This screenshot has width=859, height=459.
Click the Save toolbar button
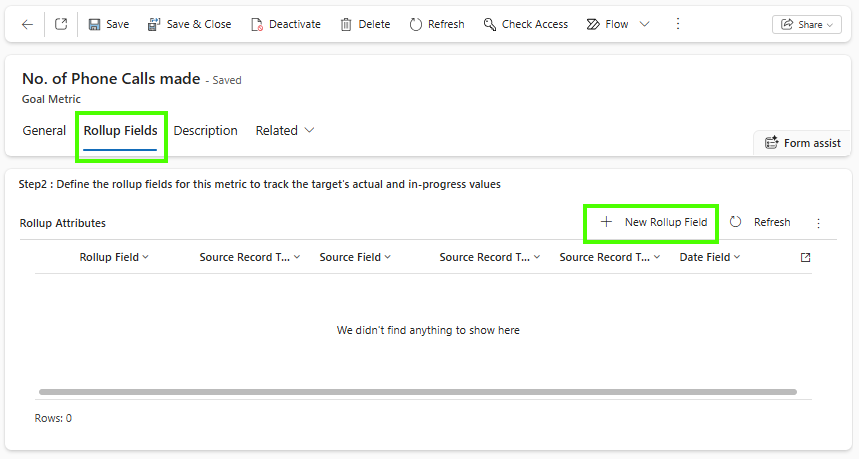pyautogui.click(x=108, y=24)
